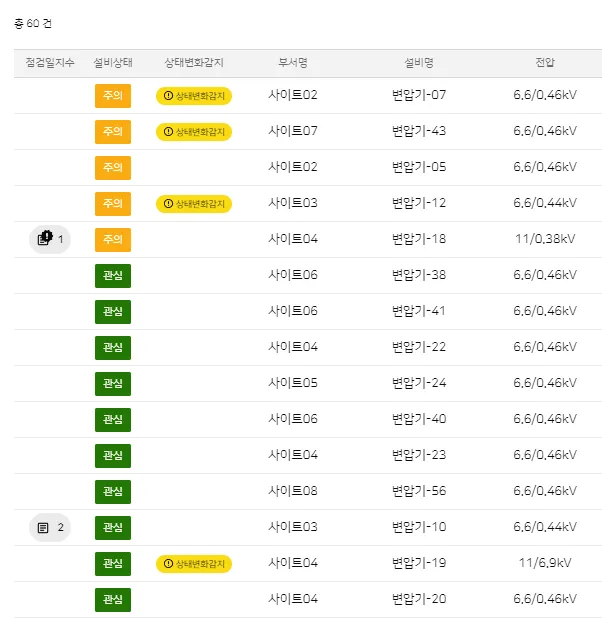Select the 관심 status badge for 변압기-38

pyautogui.click(x=113, y=276)
